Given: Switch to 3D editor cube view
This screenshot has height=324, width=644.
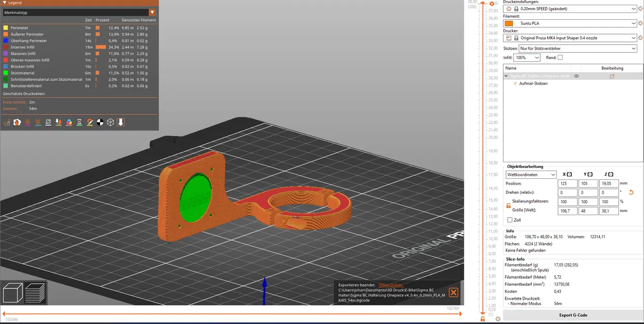Looking at the screenshot, I should [x=13, y=293].
